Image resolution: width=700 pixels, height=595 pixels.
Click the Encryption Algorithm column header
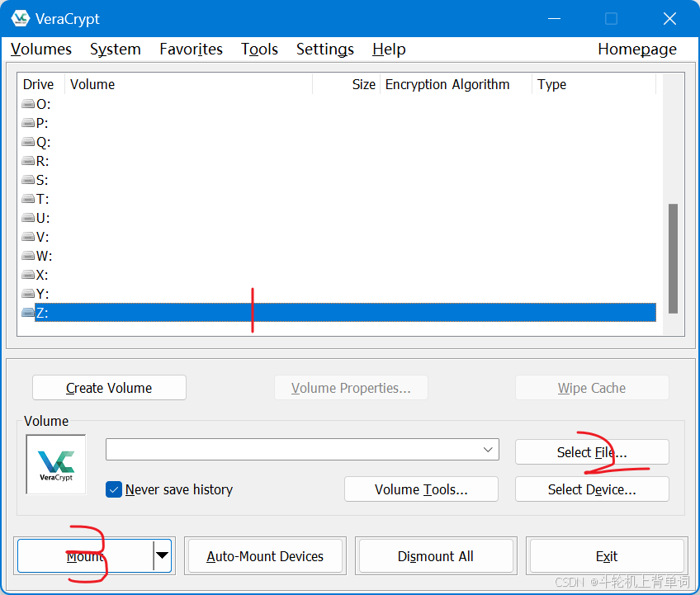pos(456,84)
